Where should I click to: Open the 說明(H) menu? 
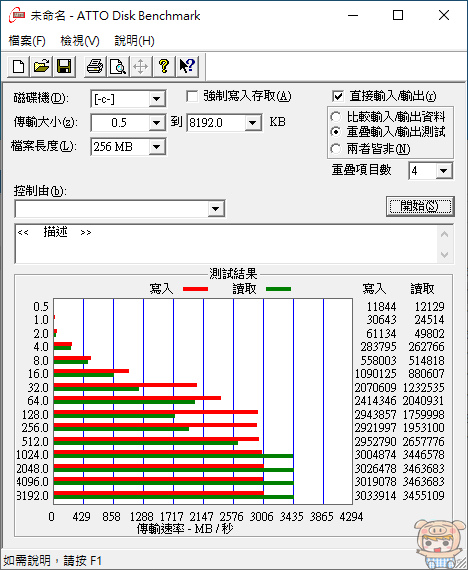pyautogui.click(x=134, y=40)
